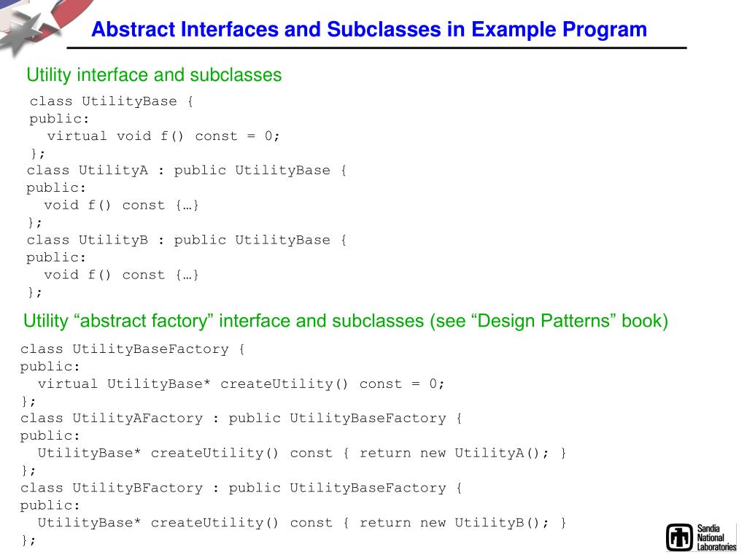Screen dimensions: 747x560
Task: Click the line 'class UtilityBaseFactory {'
Action: 133,349
